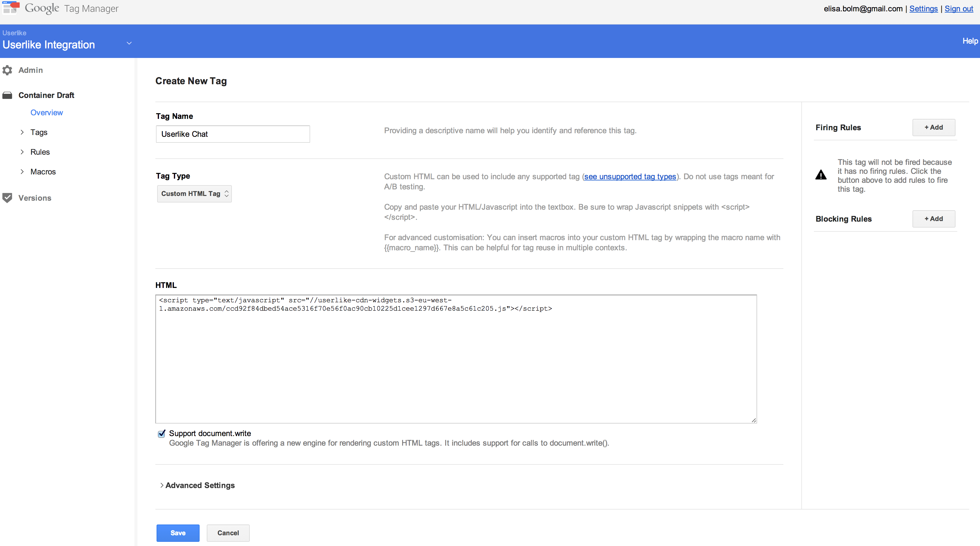Open the Userlike Integration container dropdown
This screenshot has width=980, height=546.
coord(129,43)
